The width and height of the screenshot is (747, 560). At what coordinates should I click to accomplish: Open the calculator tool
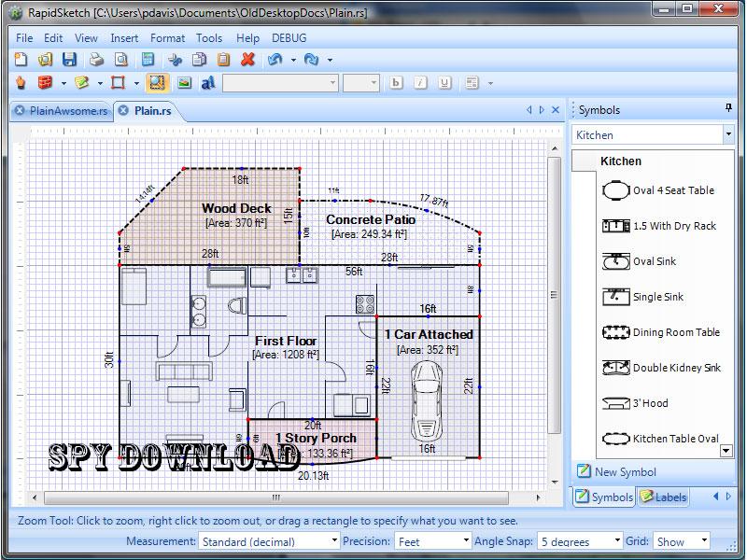click(x=148, y=60)
